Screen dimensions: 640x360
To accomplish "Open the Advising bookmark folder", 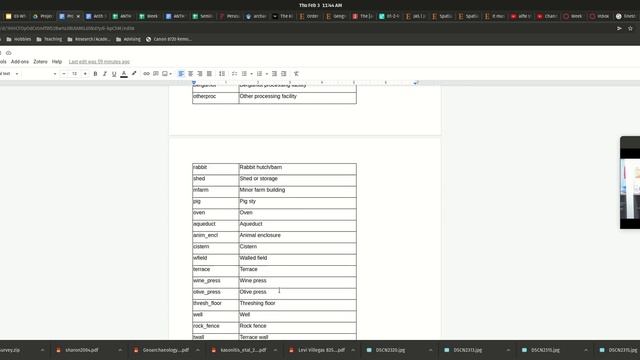I will tap(128, 39).
